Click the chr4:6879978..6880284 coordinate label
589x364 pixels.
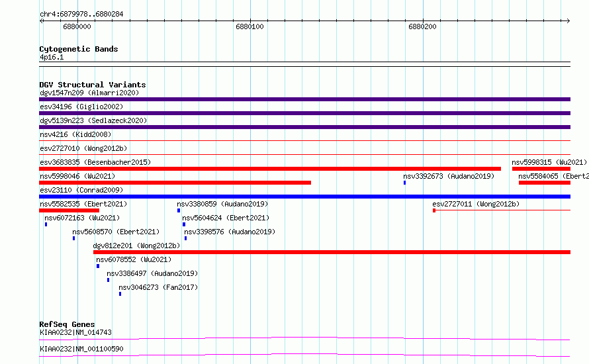pos(81,14)
